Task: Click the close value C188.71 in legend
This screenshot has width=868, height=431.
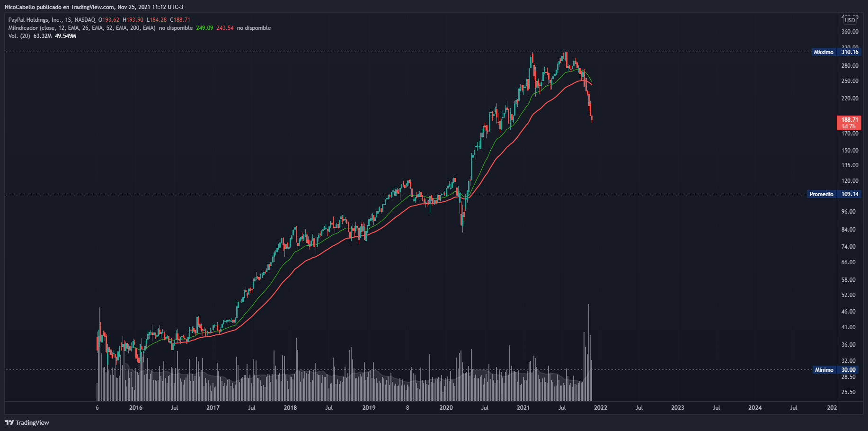Action: click(x=180, y=20)
